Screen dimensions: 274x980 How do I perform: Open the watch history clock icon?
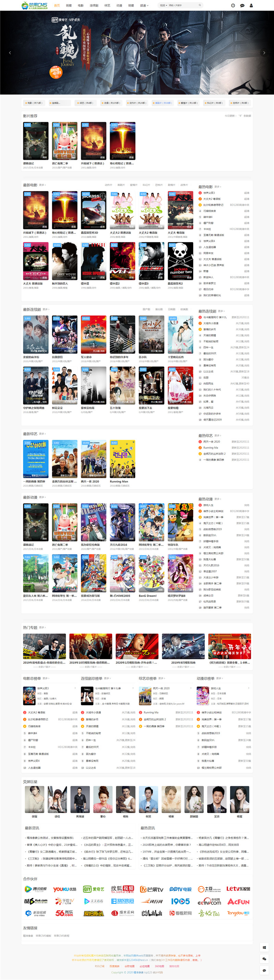point(233,5)
